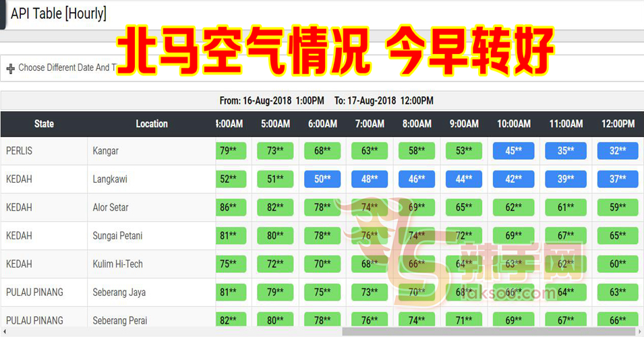Image resolution: width=644 pixels, height=337 pixels.
Task: Click the Location column header
Action: click(x=152, y=124)
